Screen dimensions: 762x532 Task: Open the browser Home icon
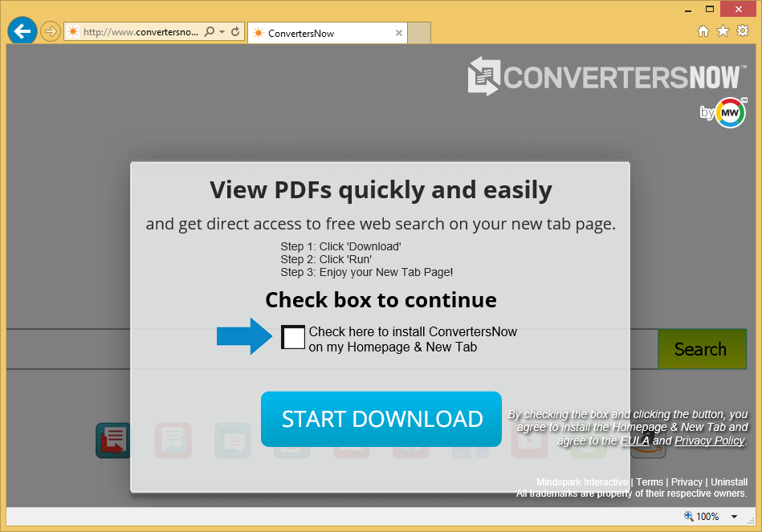click(703, 31)
